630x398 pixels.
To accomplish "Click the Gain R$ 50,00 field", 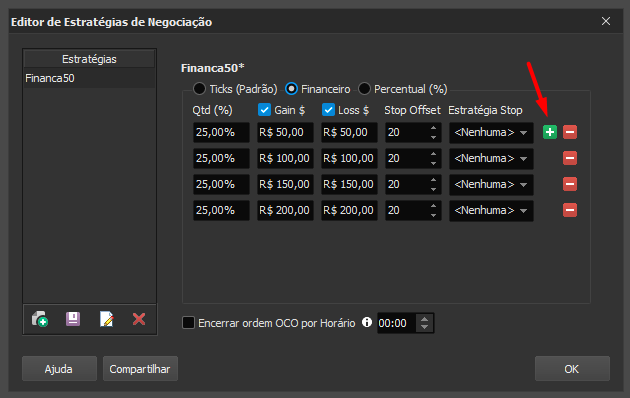I will [285, 133].
